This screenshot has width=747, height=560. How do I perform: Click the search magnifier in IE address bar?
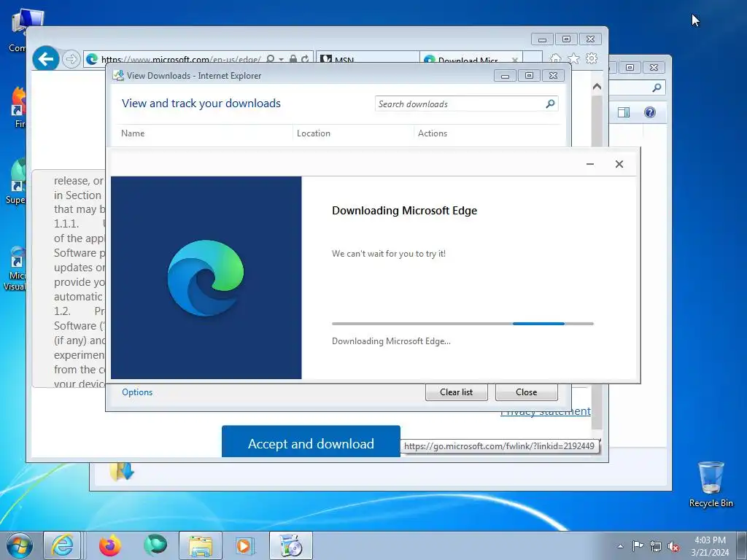270,59
